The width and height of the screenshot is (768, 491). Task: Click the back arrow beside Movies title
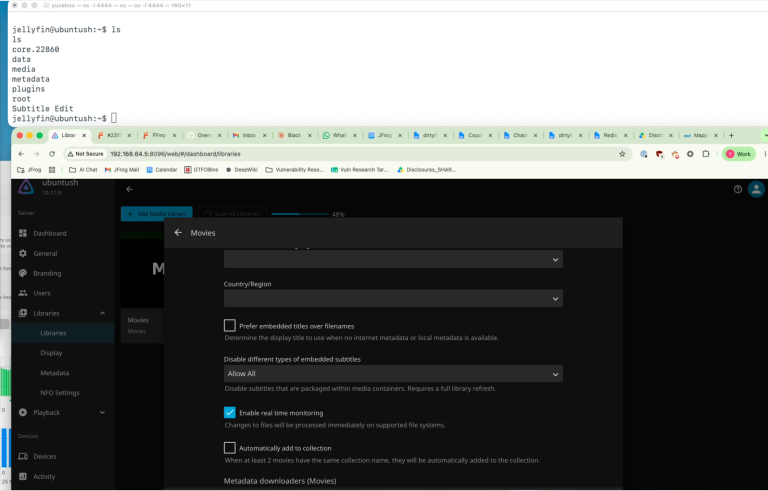point(178,233)
